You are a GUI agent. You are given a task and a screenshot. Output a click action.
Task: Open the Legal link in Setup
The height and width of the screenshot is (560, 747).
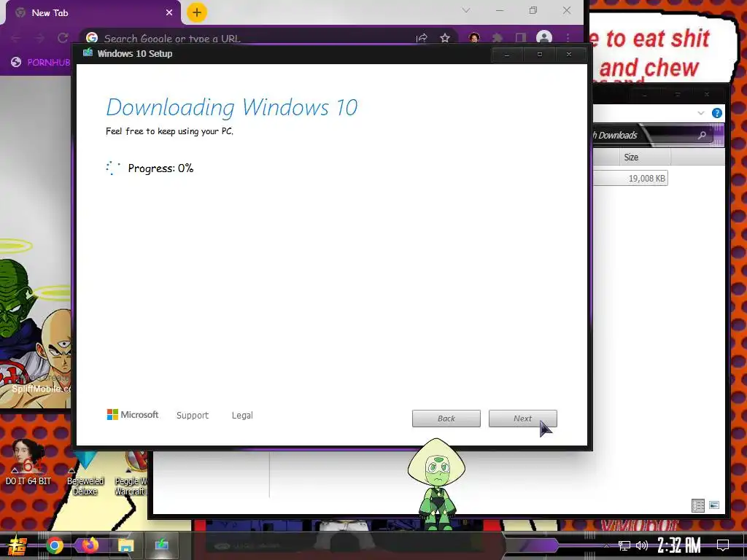coord(242,415)
